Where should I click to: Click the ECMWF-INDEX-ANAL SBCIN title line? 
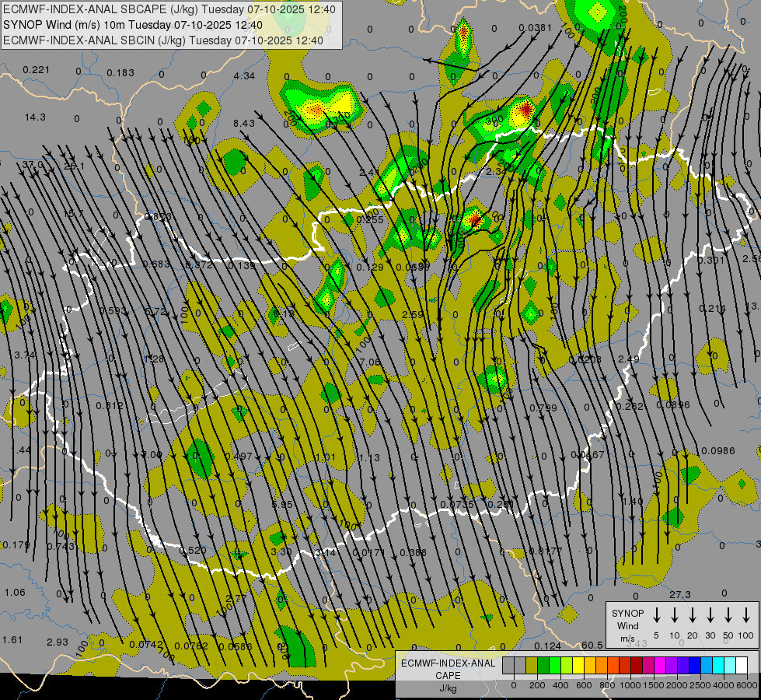(x=163, y=40)
